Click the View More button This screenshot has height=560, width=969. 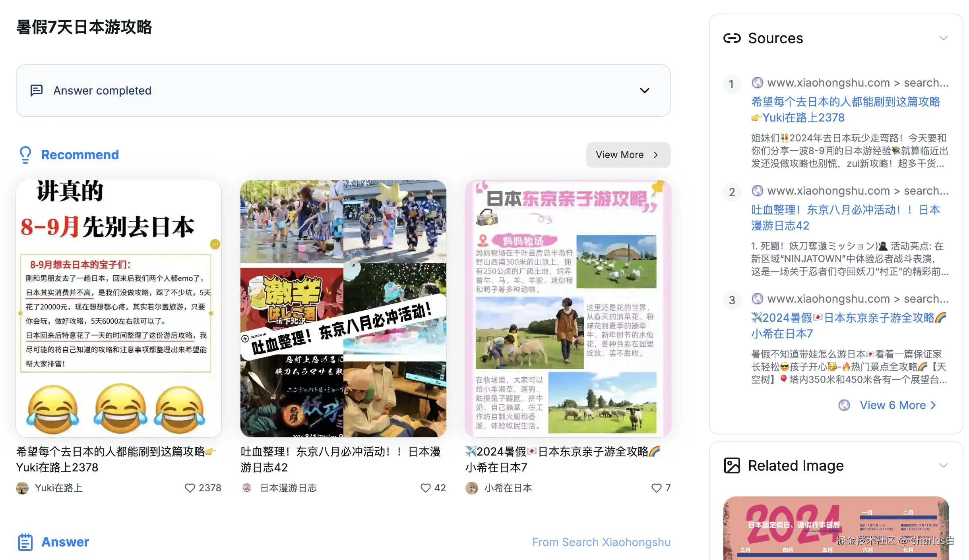click(x=628, y=155)
